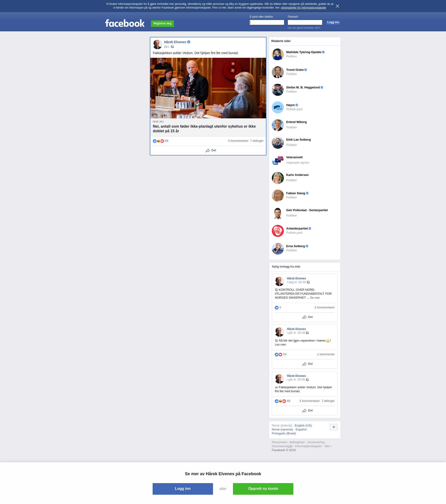Screen dimensions: 446x504
Task: Open 3 kommentarer on Nord-Atlanteren post
Action: (324, 307)
